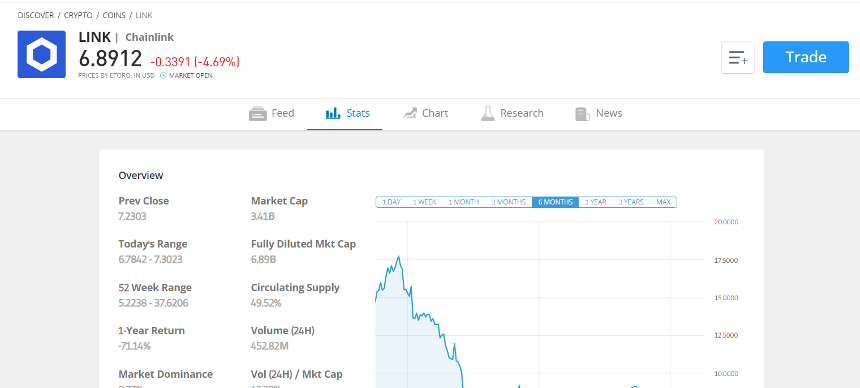Click the Overview heading

pos(141,176)
